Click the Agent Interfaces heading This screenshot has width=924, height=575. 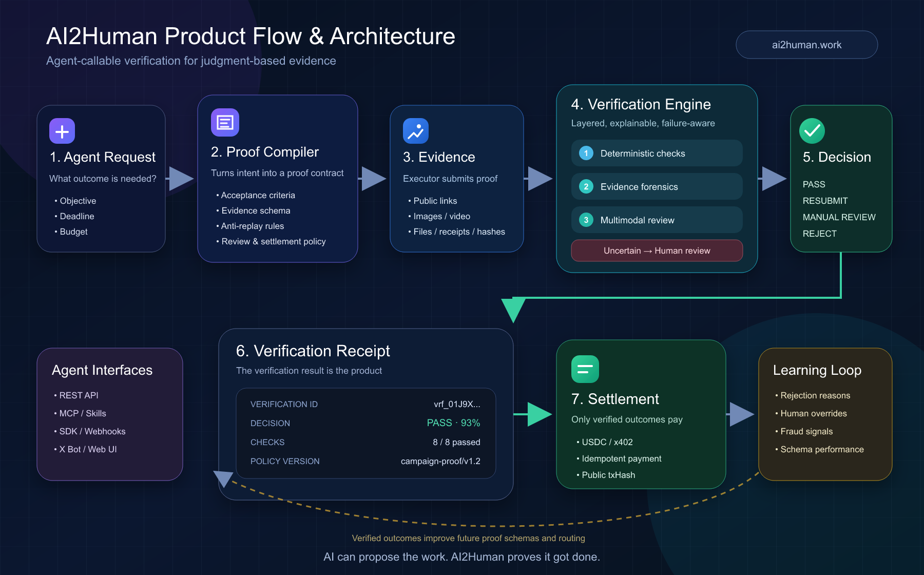pos(102,370)
